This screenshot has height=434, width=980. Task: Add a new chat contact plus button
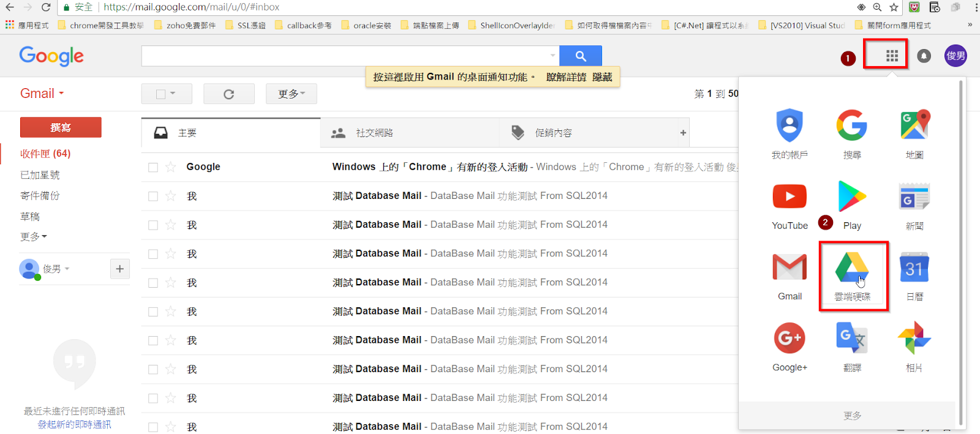[119, 269]
